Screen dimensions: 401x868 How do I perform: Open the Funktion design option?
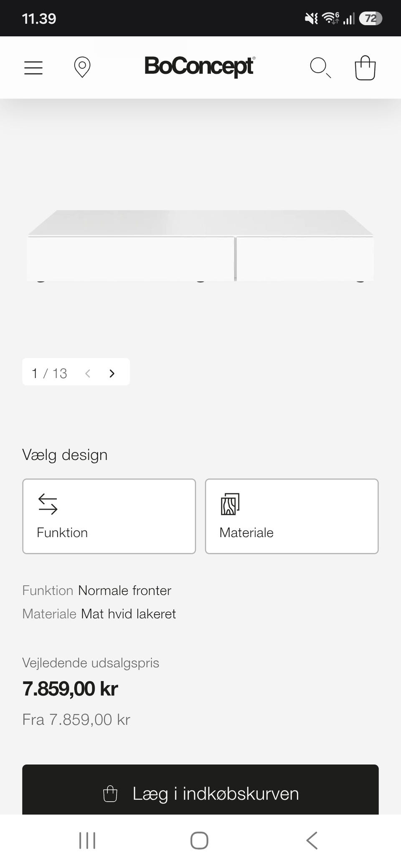coord(109,516)
